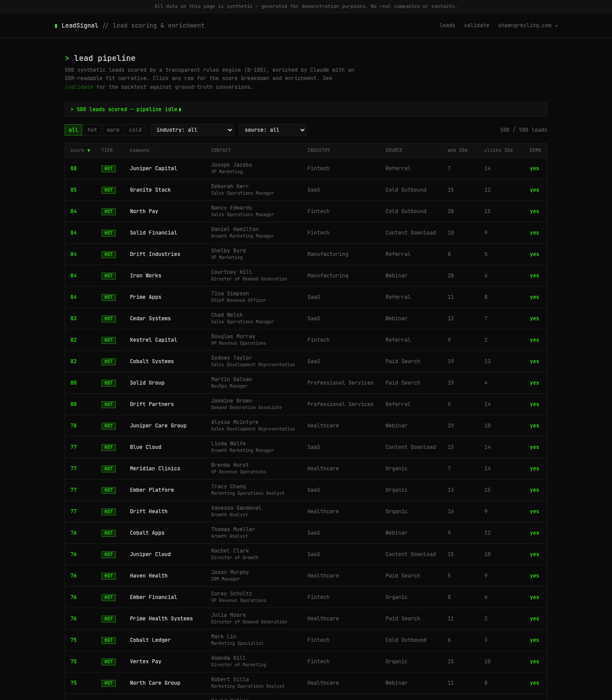Select Meridian Clinics company name
612x700 pixels.
click(x=155, y=469)
